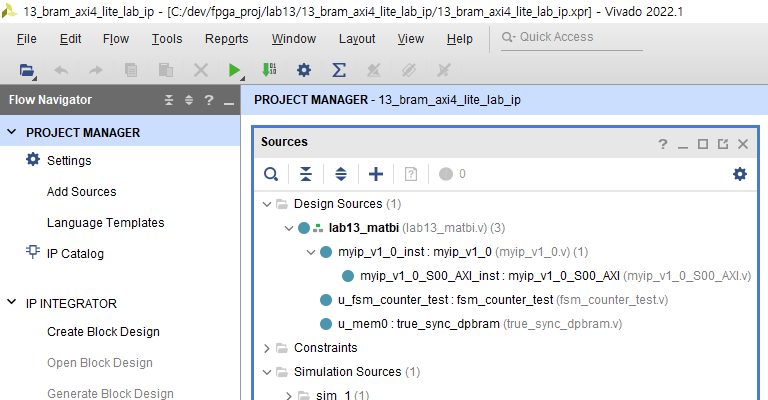
Task: Open the Flow menu
Action: coord(116,39)
